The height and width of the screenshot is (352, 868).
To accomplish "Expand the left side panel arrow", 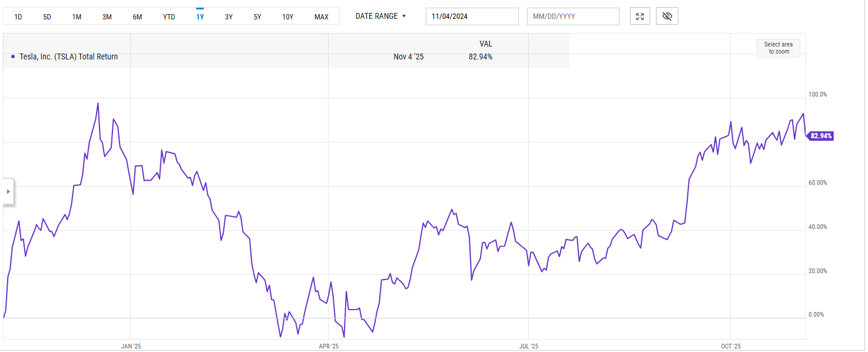I will click(x=8, y=191).
